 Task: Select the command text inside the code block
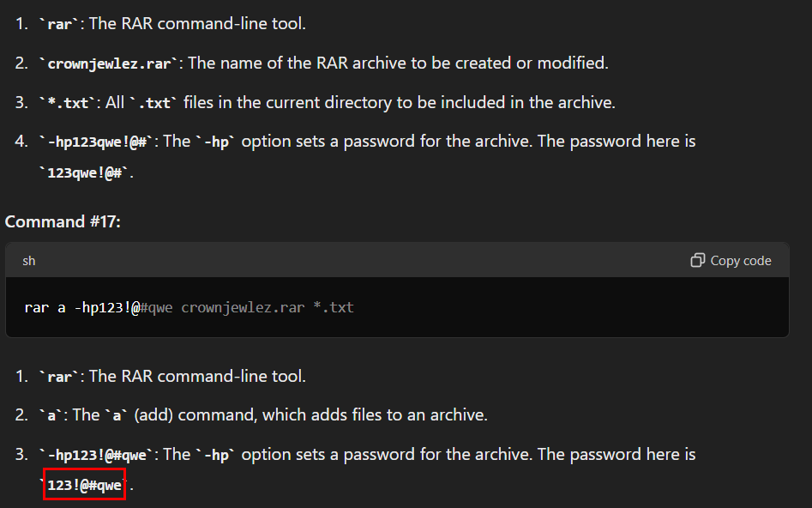[189, 306]
